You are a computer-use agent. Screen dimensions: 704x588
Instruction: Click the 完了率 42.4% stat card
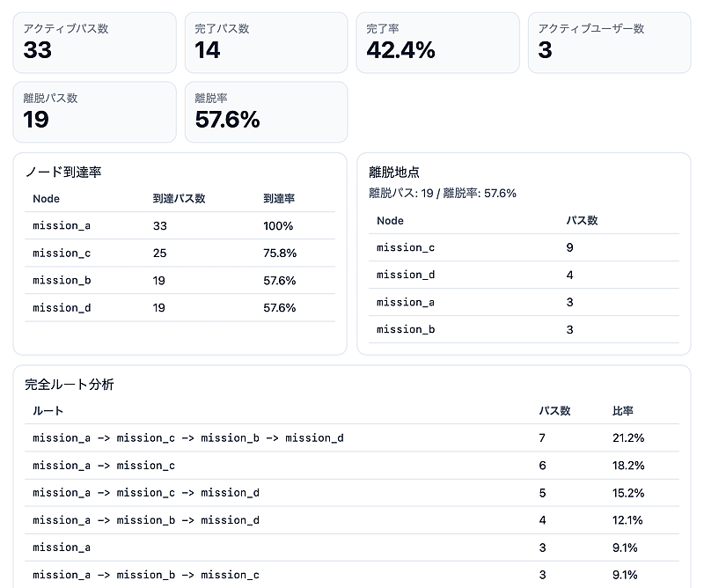pyautogui.click(x=437, y=42)
